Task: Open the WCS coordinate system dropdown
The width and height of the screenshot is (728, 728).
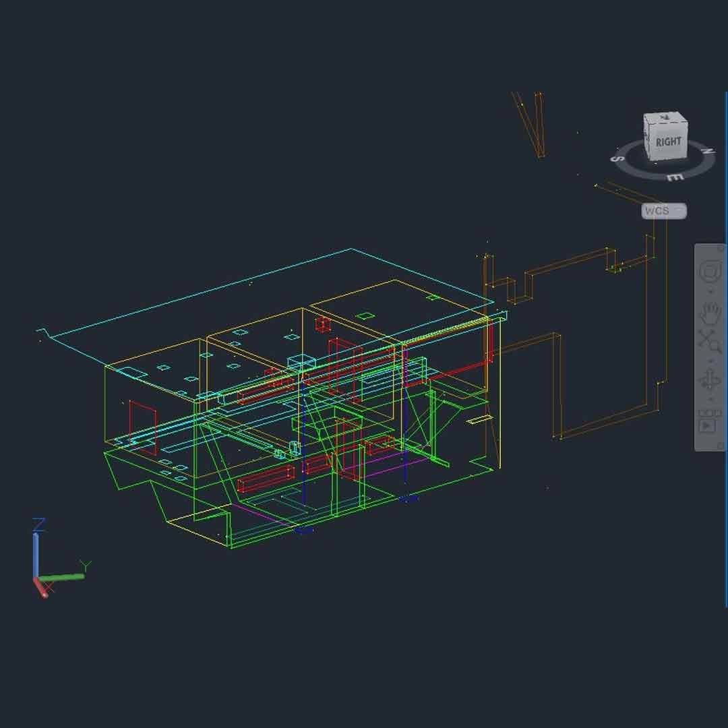Action: click(664, 211)
